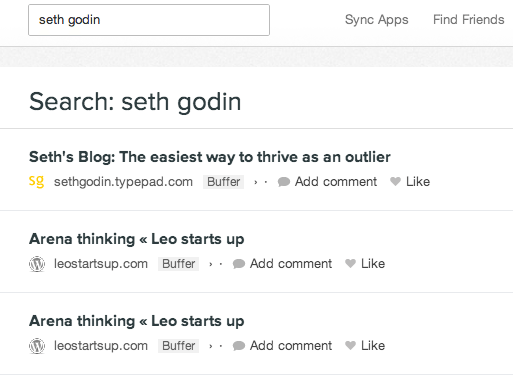Click WordPress icon of first leostartsup.com result
Viewport: 513px width, 381px height.
[x=37, y=264]
